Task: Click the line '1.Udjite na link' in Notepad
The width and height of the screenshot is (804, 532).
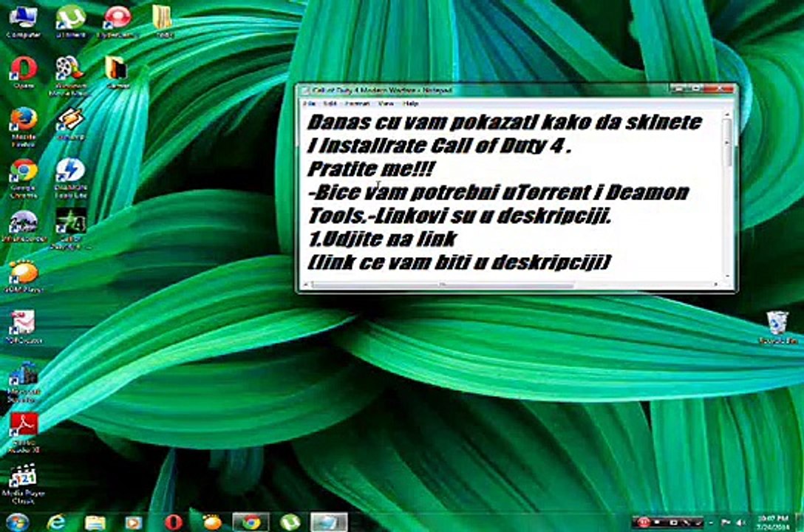Action: tap(382, 239)
